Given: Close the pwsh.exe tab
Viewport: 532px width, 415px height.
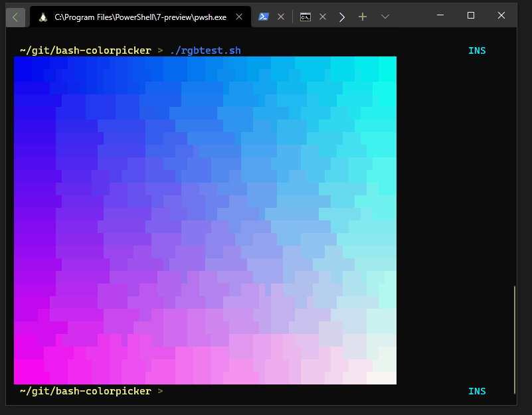Looking at the screenshot, I should pyautogui.click(x=239, y=17).
